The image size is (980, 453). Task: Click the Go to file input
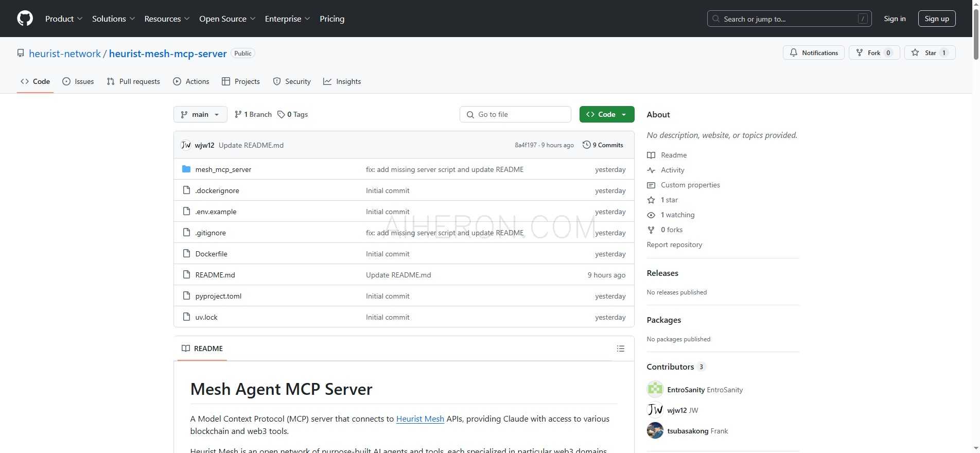coord(515,114)
